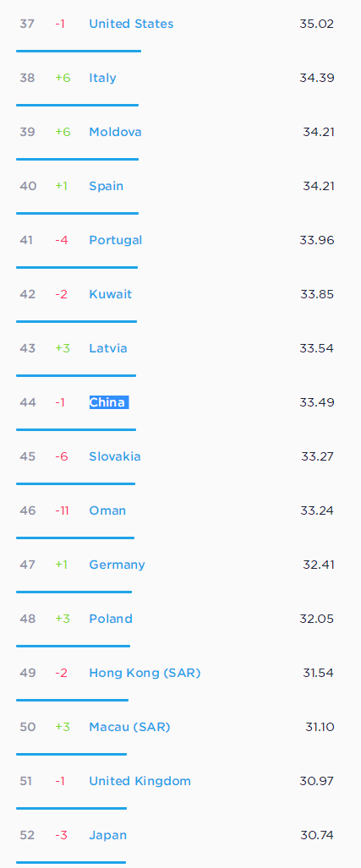Open the Portugal country page
361x868 pixels.
click(x=116, y=240)
